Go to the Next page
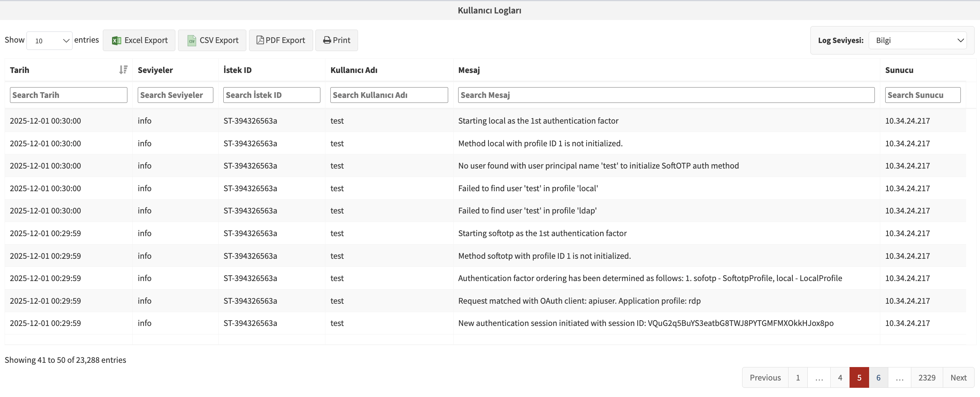 958,377
